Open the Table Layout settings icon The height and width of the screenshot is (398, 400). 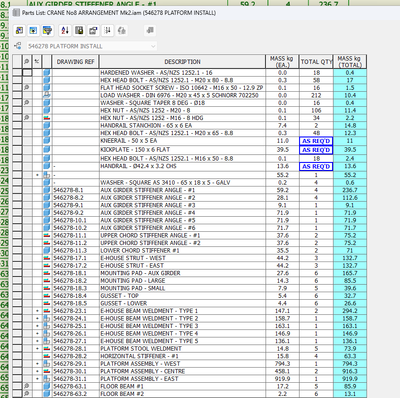(x=93, y=31)
